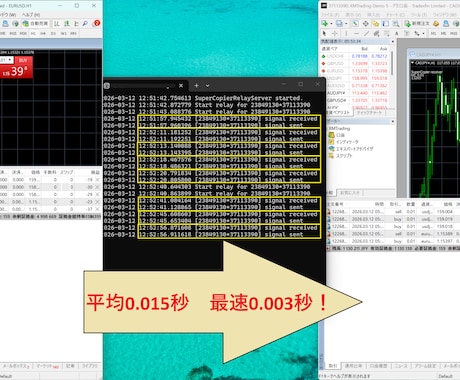This screenshot has width=460, height=380.
Task: Zoom in chart in EURUSD window
Action: pyautogui.click(x=85, y=23)
